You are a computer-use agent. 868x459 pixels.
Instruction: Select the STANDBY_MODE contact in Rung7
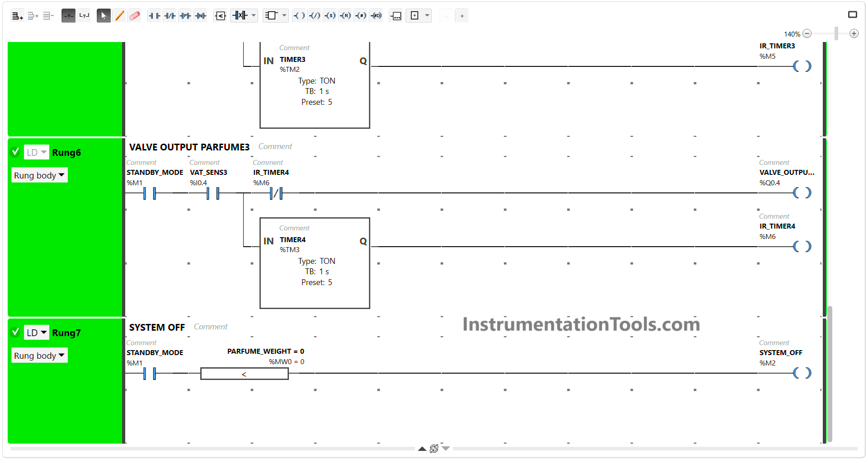(149, 374)
